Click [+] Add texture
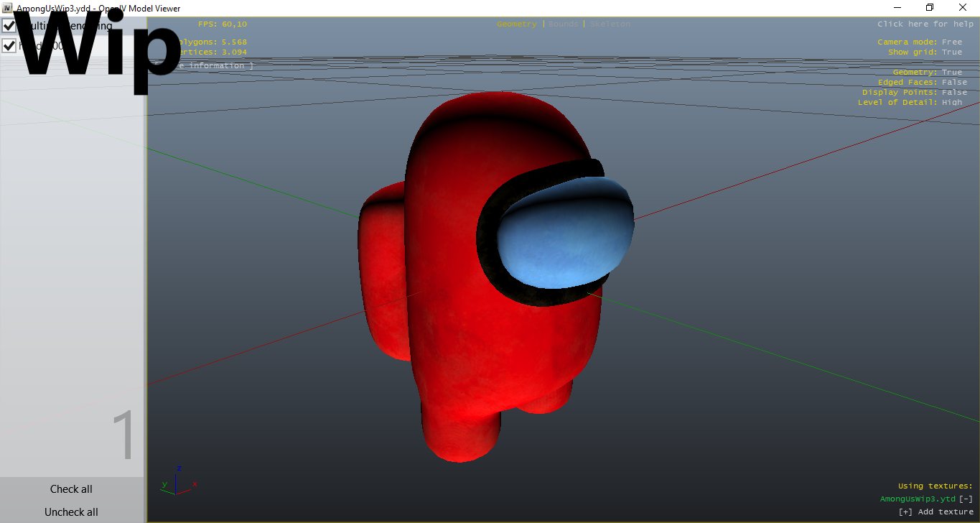 (x=936, y=512)
